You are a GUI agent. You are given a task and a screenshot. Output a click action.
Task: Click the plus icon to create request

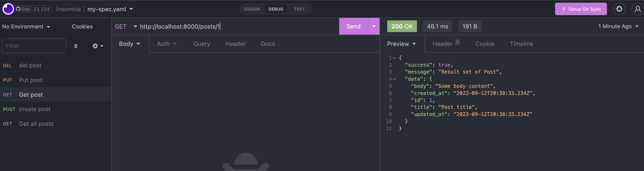pyautogui.click(x=95, y=46)
